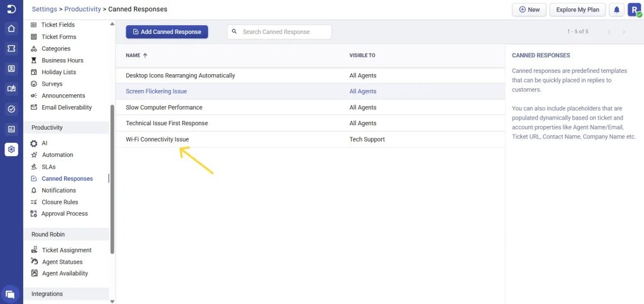Viewport: 644px width, 304px height.
Task: Open the Integrations section header
Action: (66, 294)
